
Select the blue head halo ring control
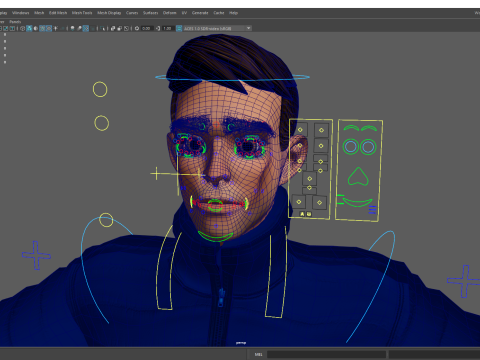click(232, 78)
